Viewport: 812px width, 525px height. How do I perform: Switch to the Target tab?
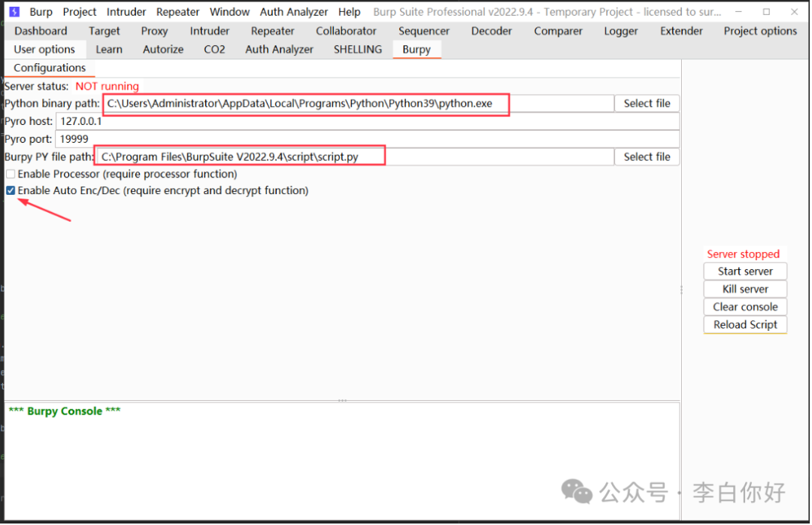(x=104, y=31)
